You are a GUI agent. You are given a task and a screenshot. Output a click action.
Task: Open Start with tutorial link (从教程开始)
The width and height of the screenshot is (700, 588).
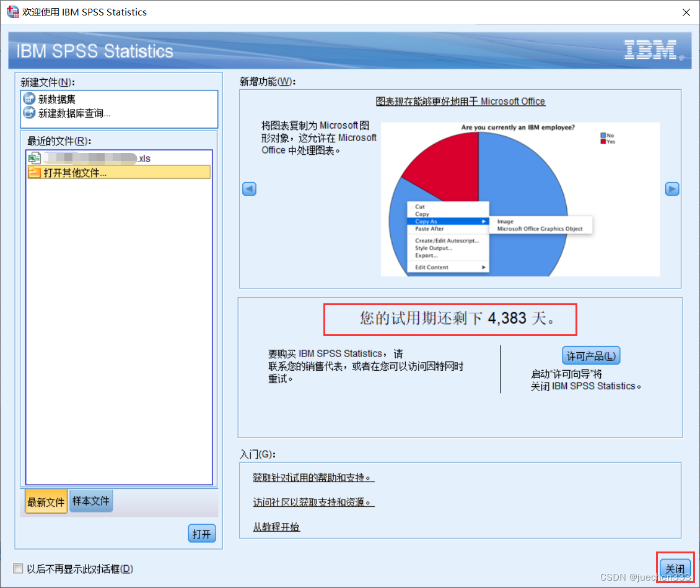276,527
